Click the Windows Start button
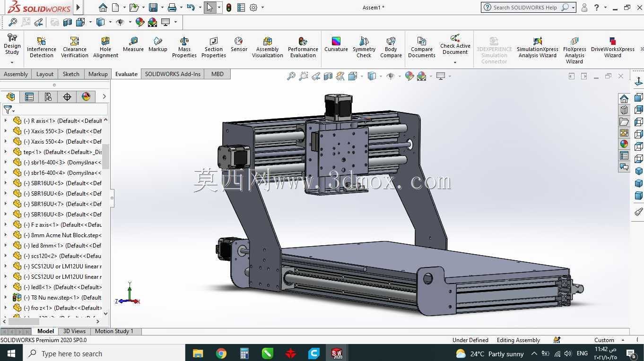 [x=11, y=353]
